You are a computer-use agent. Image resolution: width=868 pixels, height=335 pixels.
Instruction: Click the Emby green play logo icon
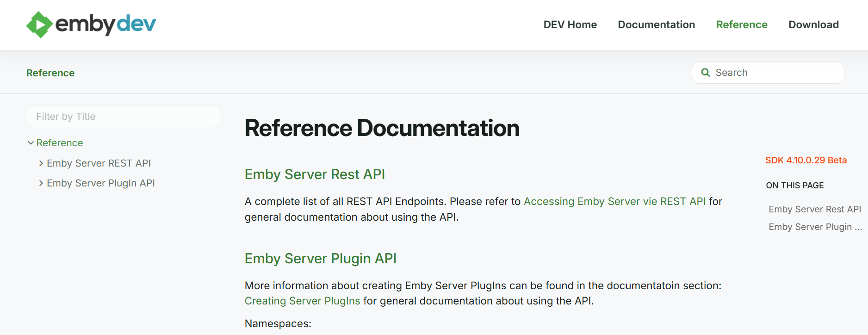[39, 25]
